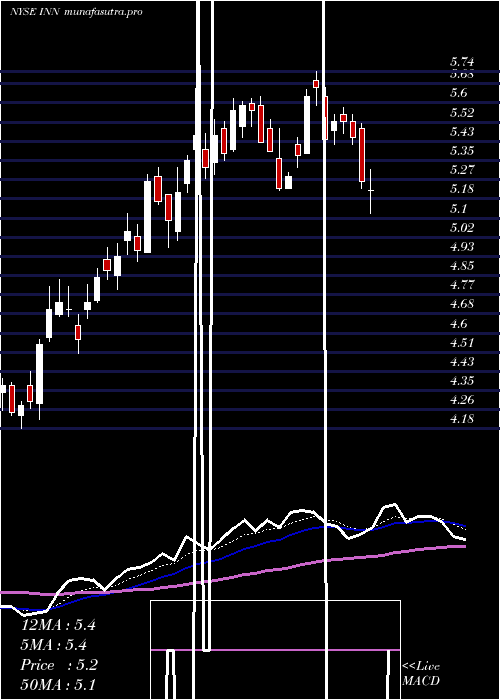This screenshot has height=700, width=500.
Task: Click the 5.52 price axis label
Action: [x=462, y=112]
